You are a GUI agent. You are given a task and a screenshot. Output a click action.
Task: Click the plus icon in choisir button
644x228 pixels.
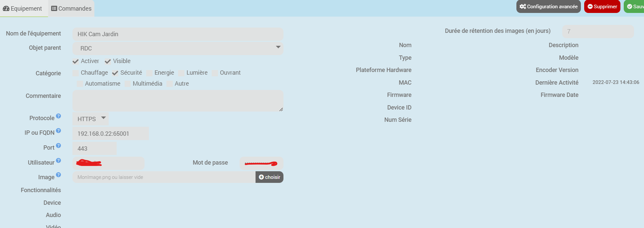[261, 177]
